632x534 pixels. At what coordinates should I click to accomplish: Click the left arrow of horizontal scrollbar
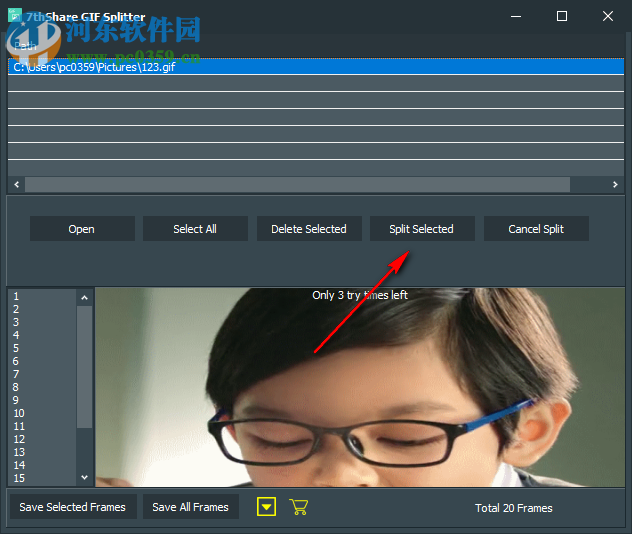pyautogui.click(x=17, y=185)
